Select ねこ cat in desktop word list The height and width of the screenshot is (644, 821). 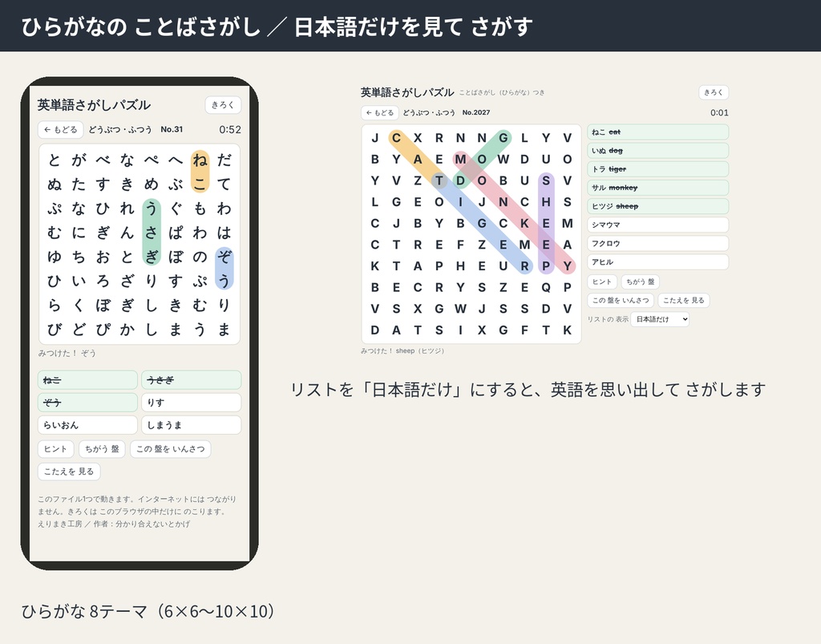point(658,132)
